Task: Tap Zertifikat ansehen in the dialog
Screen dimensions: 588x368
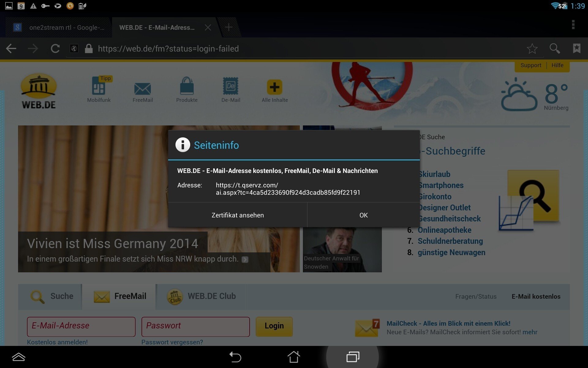Action: tap(238, 215)
